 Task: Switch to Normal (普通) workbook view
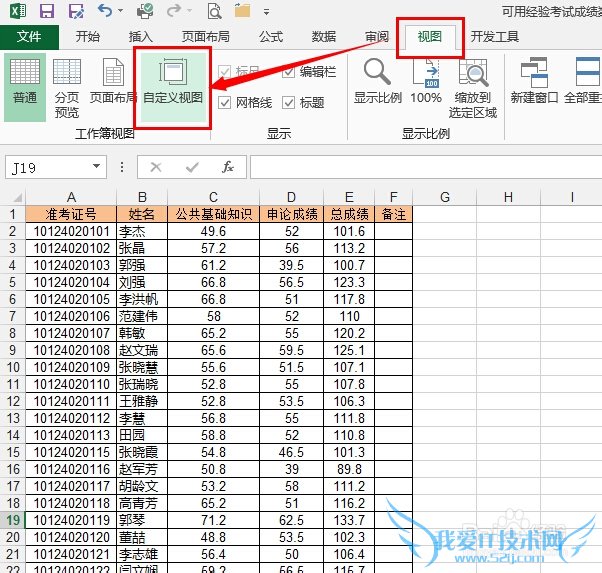[25, 84]
